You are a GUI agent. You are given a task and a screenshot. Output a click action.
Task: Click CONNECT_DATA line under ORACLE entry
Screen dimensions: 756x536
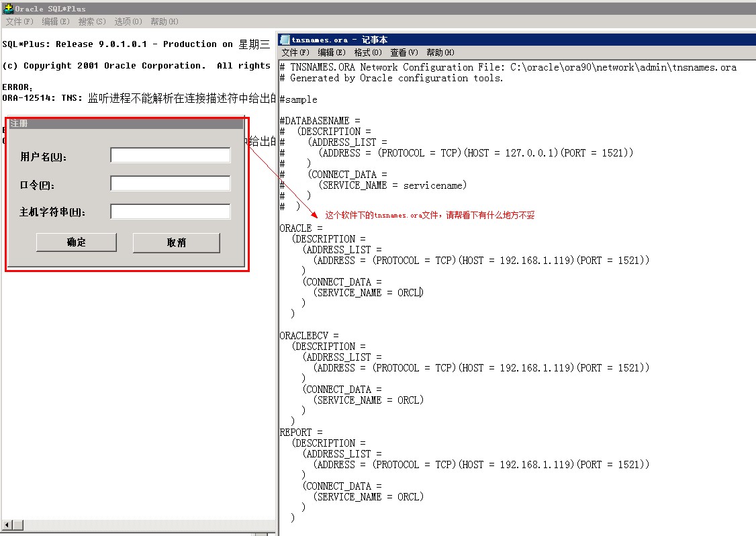click(x=342, y=281)
